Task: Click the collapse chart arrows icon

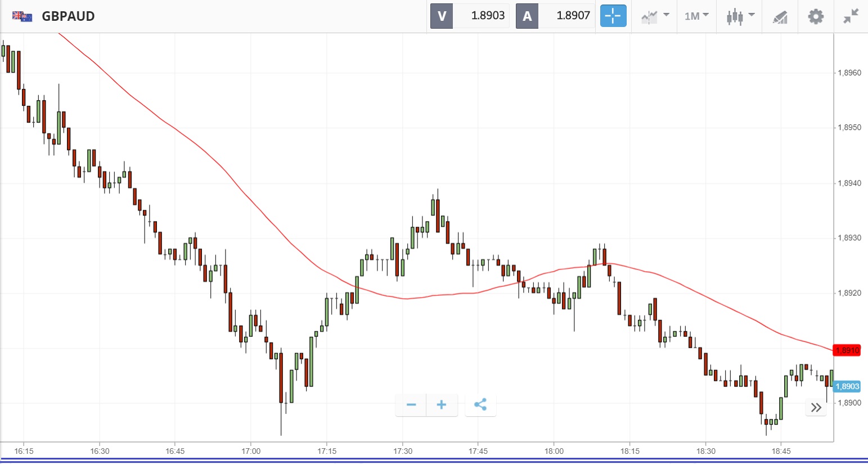Action: point(851,16)
